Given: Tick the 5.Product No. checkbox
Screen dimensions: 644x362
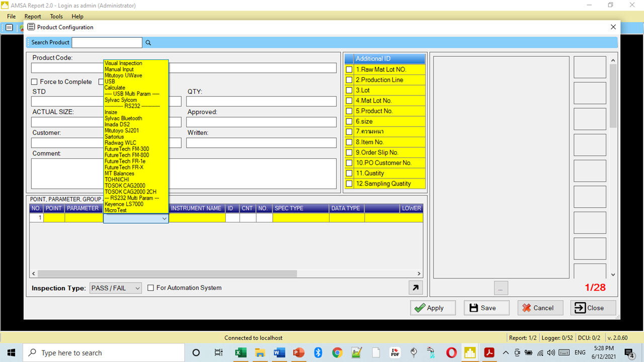Looking at the screenshot, I should click(x=349, y=111).
